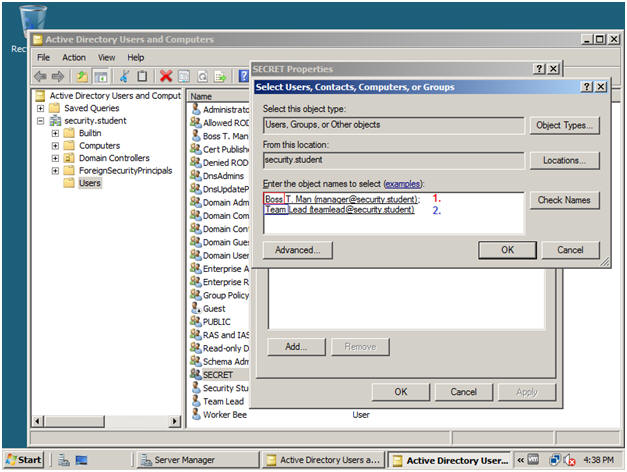Click the Object Types button
This screenshot has height=472, width=627.
pyautogui.click(x=564, y=125)
